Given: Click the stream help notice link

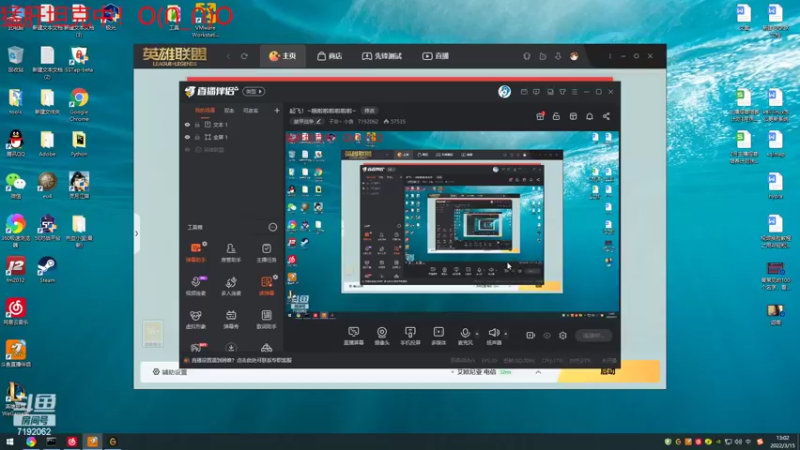Looking at the screenshot, I should click(241, 360).
